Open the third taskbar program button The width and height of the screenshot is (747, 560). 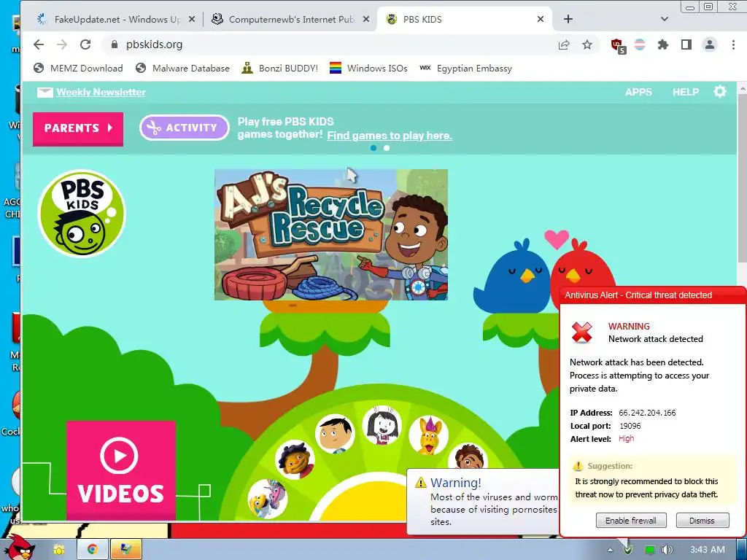pyautogui.click(x=125, y=550)
